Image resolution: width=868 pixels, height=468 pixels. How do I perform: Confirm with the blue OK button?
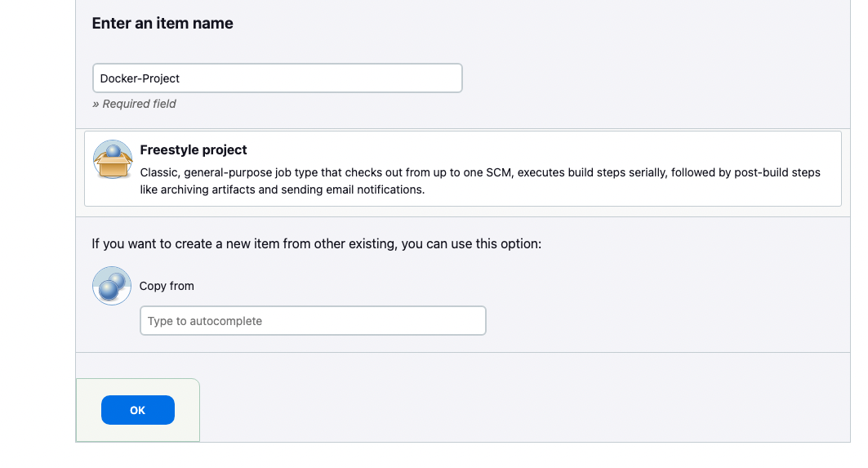(138, 410)
